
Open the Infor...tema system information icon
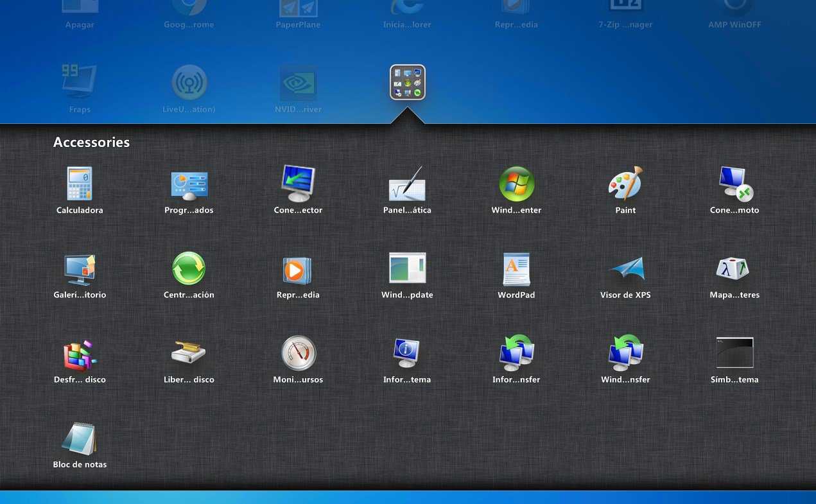pyautogui.click(x=407, y=354)
